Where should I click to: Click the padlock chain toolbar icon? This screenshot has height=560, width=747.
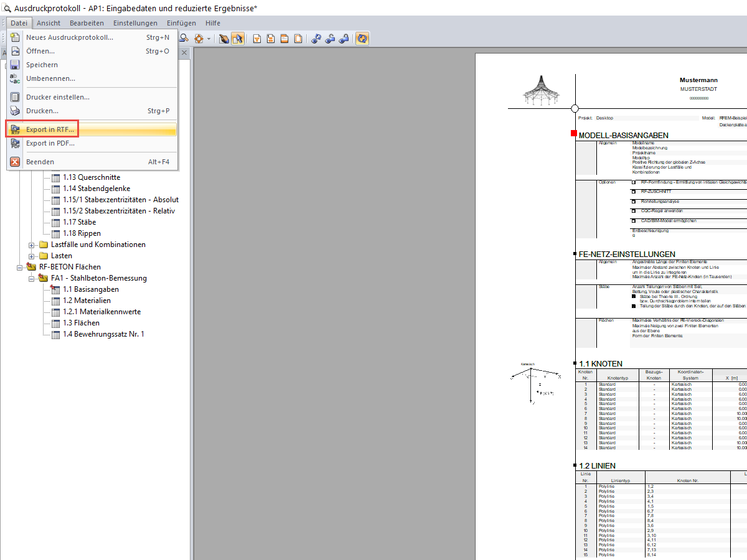click(343, 38)
